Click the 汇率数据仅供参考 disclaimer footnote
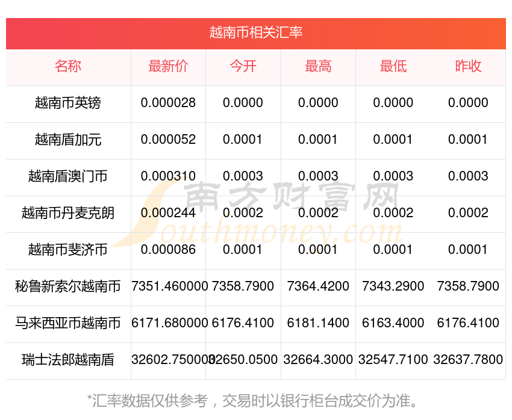The height and width of the screenshot is (420, 512). [252, 401]
